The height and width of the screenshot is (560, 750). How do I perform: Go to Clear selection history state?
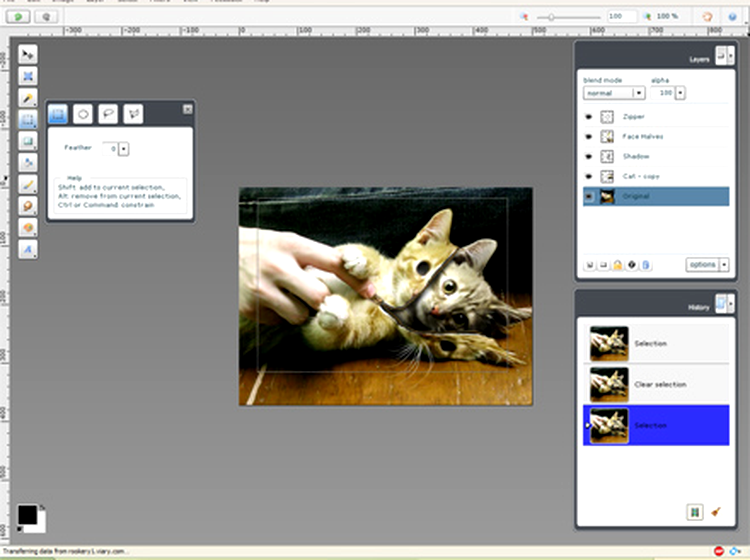coord(656,384)
